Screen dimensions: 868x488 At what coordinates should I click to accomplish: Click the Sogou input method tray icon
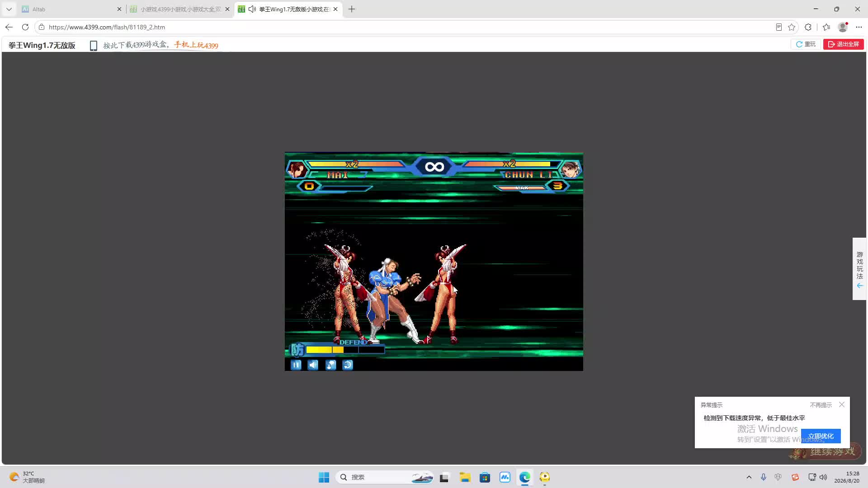pyautogui.click(x=795, y=477)
